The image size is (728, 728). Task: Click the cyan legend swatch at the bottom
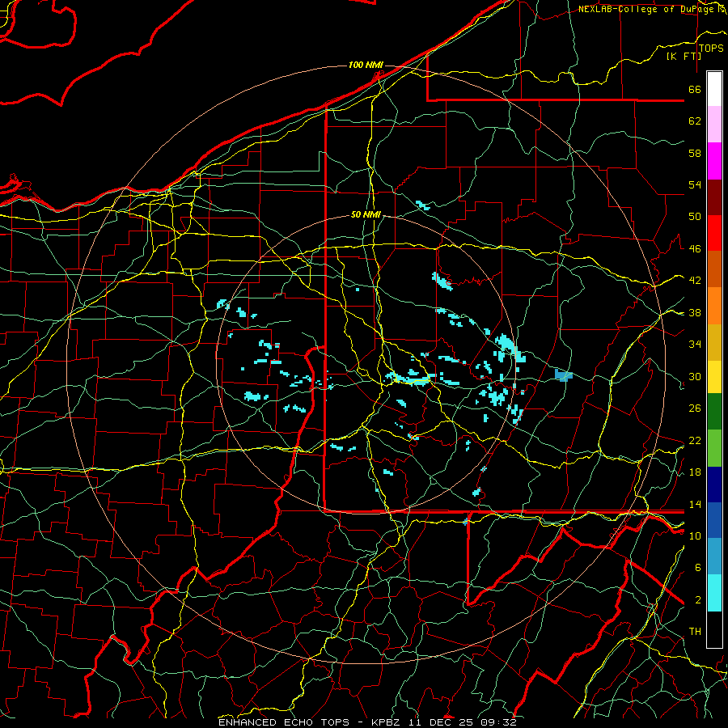coord(714,593)
